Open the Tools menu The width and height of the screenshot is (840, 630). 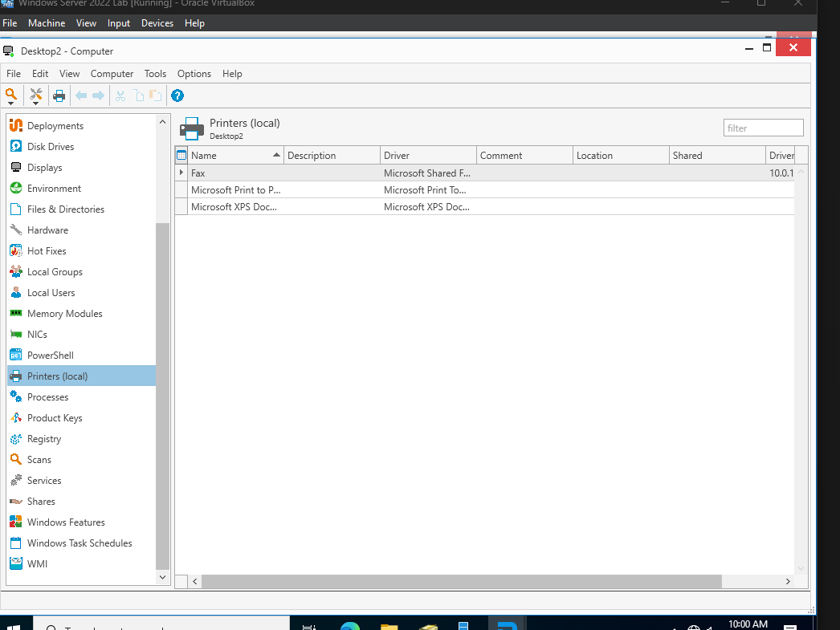(x=155, y=73)
